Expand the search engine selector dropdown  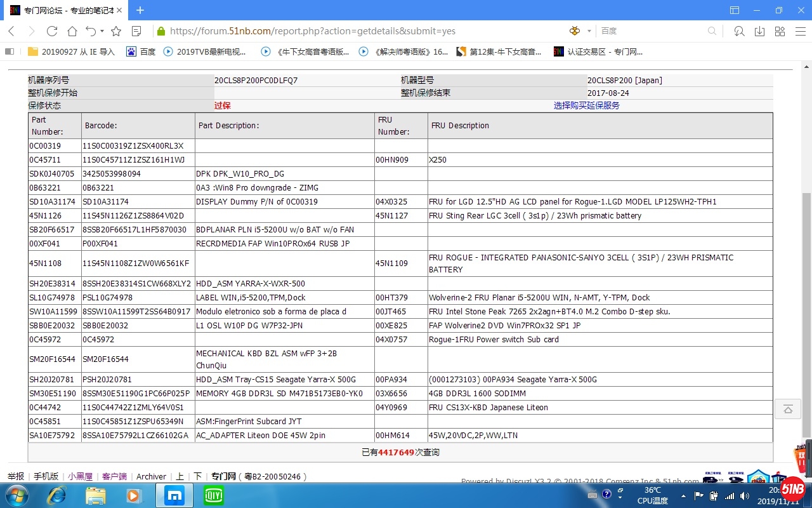tap(589, 31)
